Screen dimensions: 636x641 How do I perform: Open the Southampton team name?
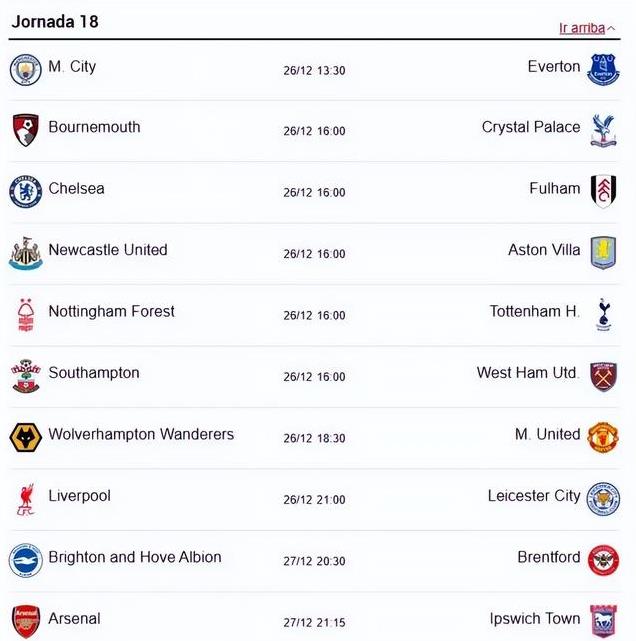click(94, 373)
